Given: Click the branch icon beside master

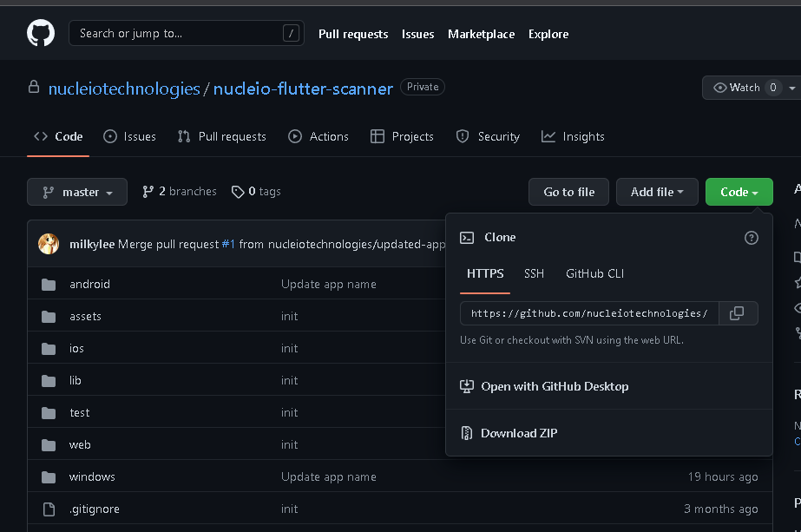Looking at the screenshot, I should pyautogui.click(x=48, y=192).
